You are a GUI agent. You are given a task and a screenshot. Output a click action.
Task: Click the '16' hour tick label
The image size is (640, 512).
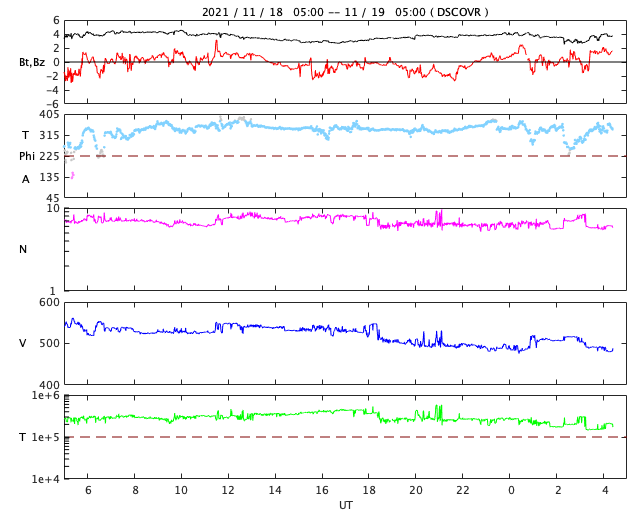click(322, 490)
